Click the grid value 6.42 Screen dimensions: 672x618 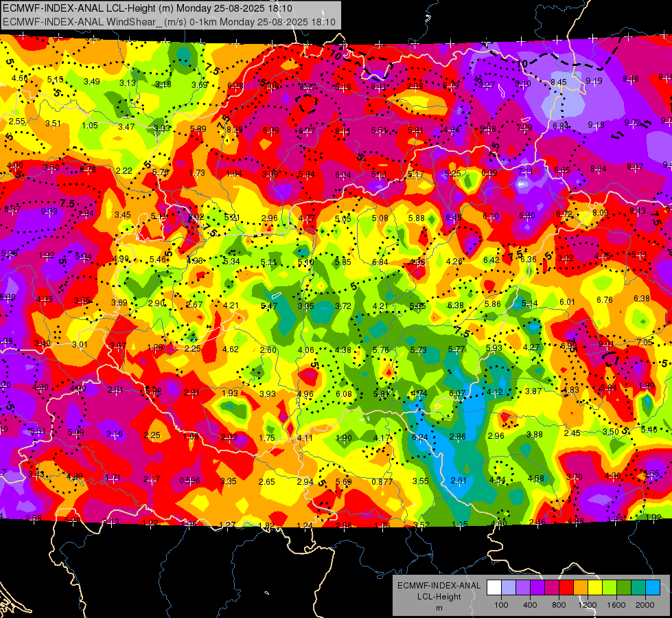point(491,260)
